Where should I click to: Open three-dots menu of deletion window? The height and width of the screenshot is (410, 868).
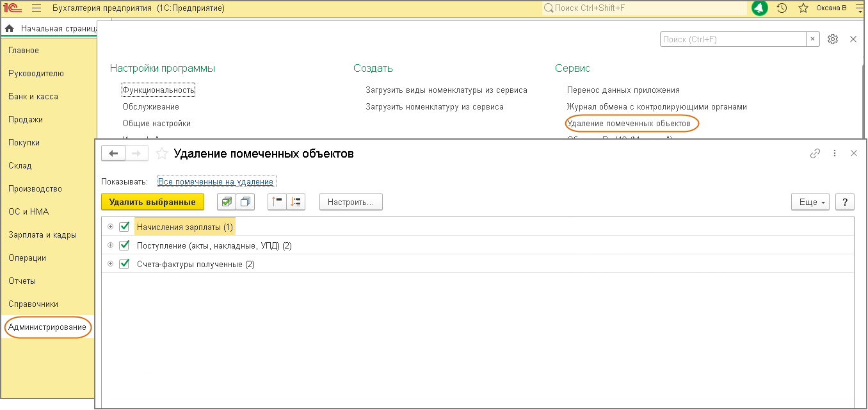tap(834, 154)
